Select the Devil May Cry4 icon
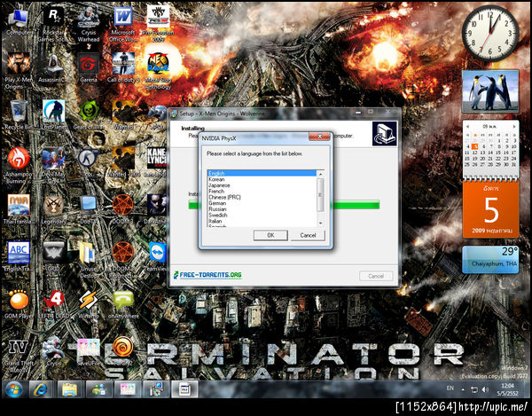Screen dimensions: 532x416 coord(53,166)
